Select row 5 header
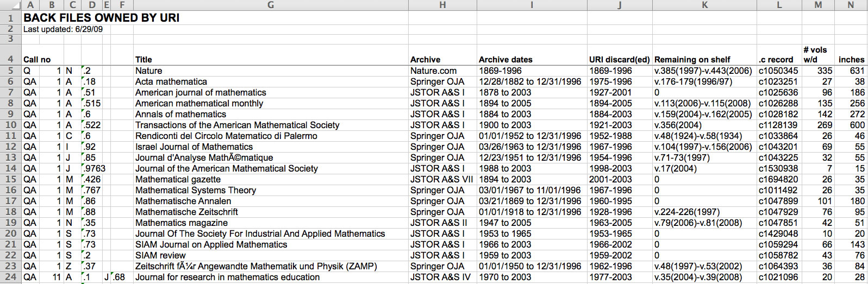Screen dimensions: 868x284 point(10,71)
